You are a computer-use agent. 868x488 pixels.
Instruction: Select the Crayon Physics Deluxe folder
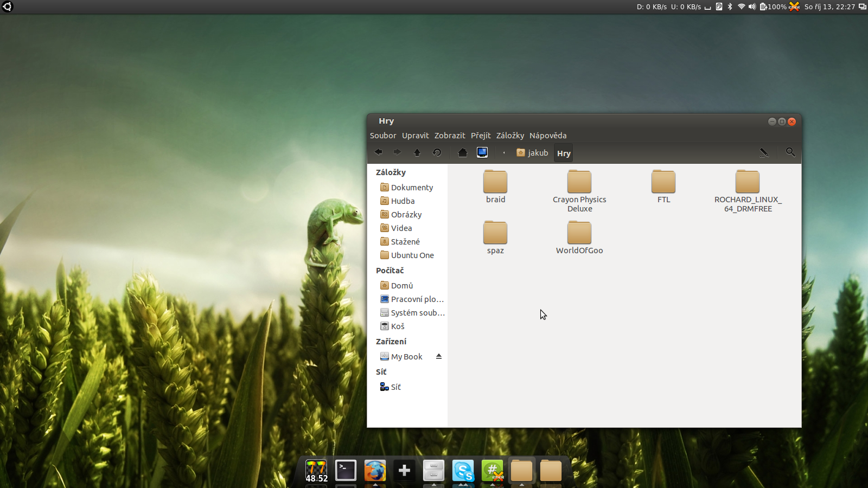(579, 191)
